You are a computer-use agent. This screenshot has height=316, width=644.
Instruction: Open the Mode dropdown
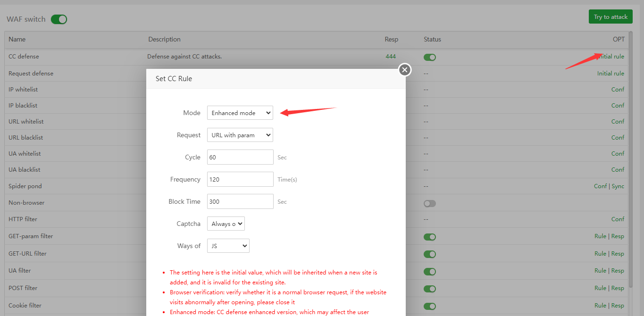(240, 113)
